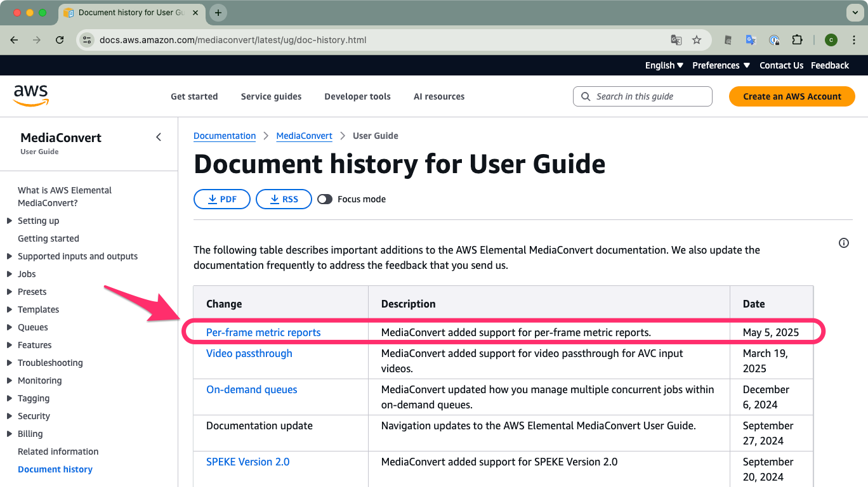The width and height of the screenshot is (868, 487).
Task: Open the English language dropdown
Action: pos(664,65)
